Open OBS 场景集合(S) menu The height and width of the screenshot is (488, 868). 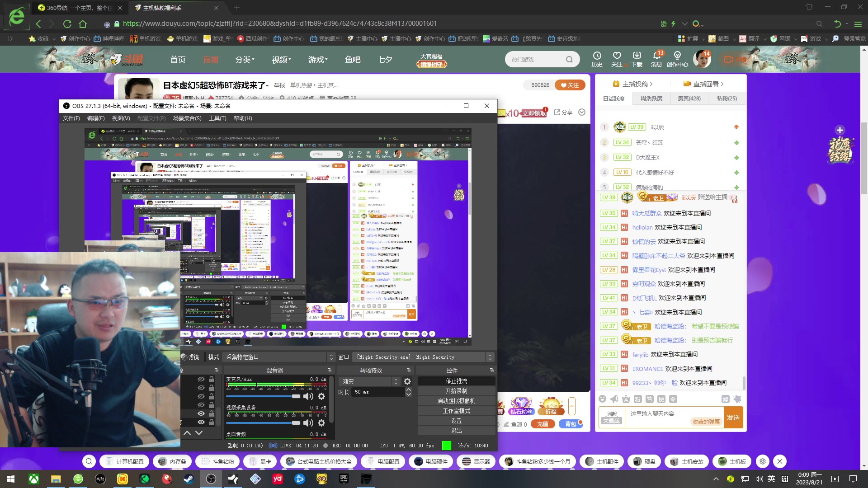pos(187,118)
